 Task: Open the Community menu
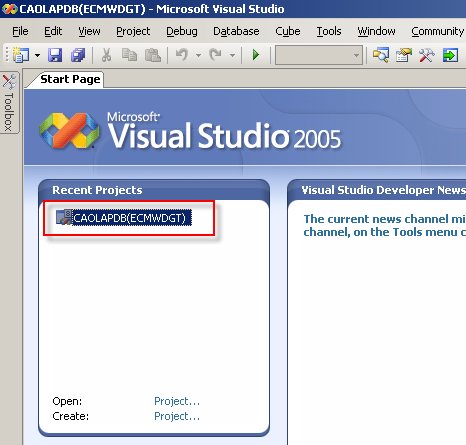click(x=437, y=31)
